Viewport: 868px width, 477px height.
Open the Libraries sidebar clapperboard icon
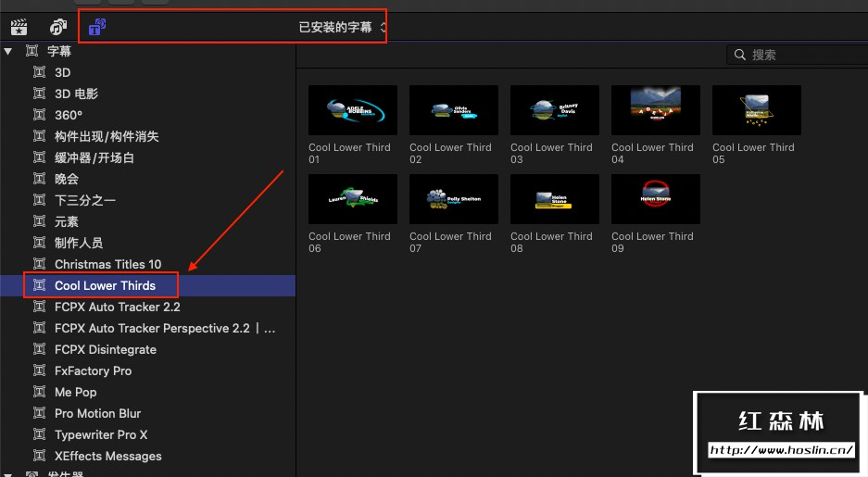point(19,27)
